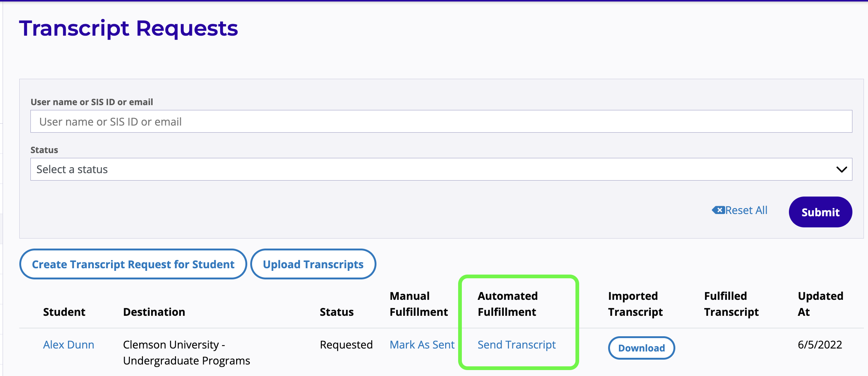Click the Automated Fulfillment header

coord(508,304)
